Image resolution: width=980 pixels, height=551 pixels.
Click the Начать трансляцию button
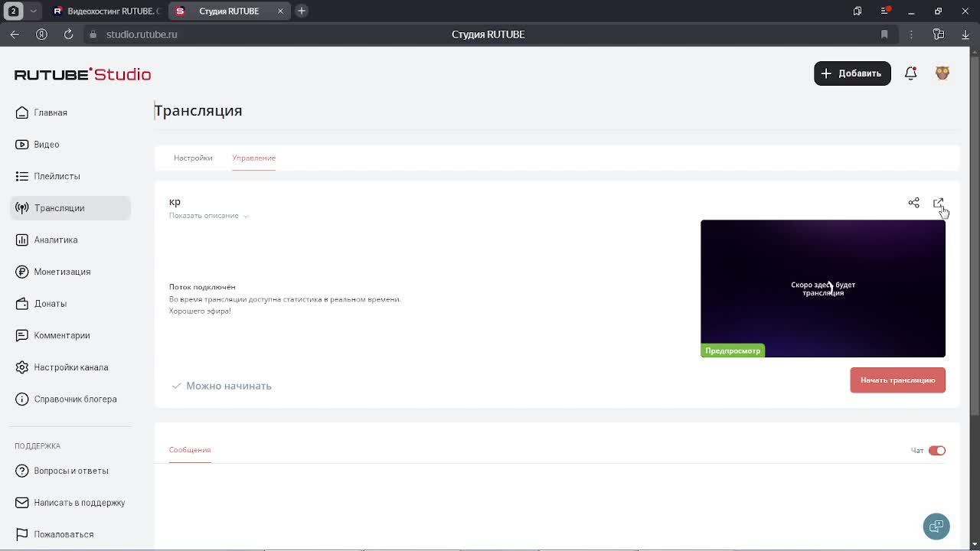coord(897,380)
